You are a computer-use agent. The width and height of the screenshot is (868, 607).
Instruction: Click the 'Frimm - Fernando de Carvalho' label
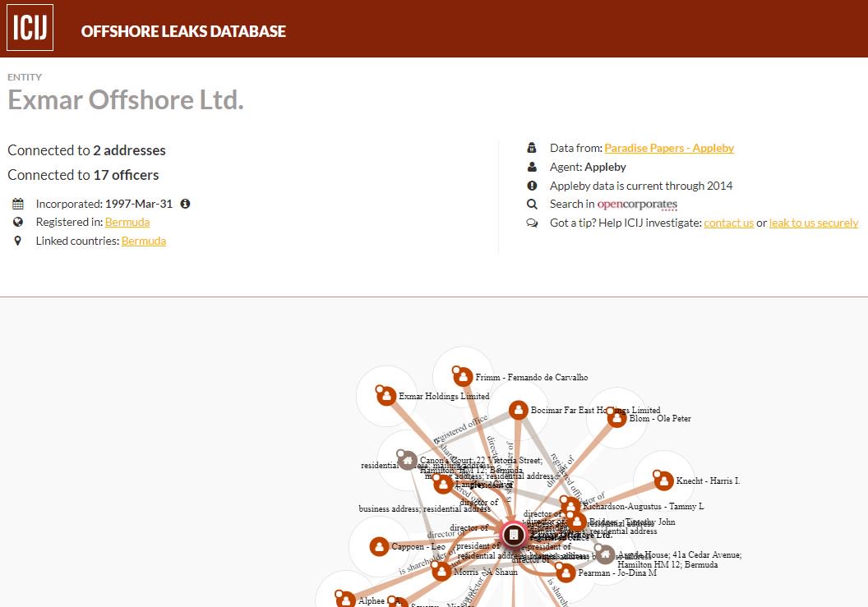coord(532,377)
